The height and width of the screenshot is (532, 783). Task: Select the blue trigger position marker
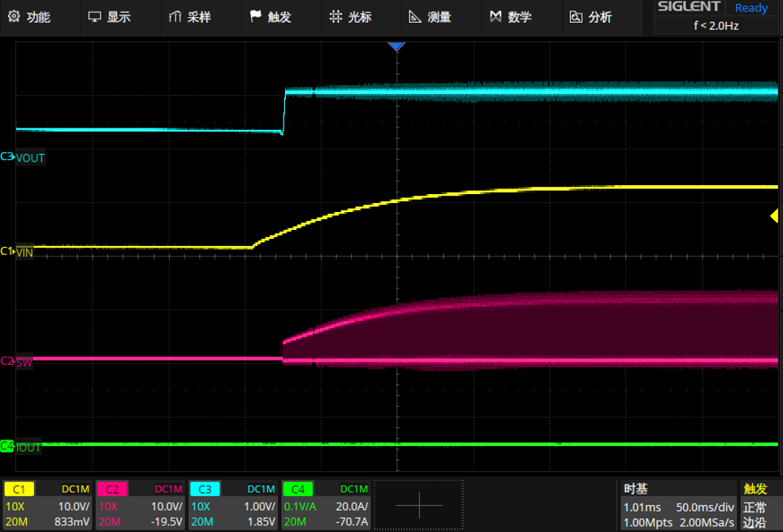point(396,46)
